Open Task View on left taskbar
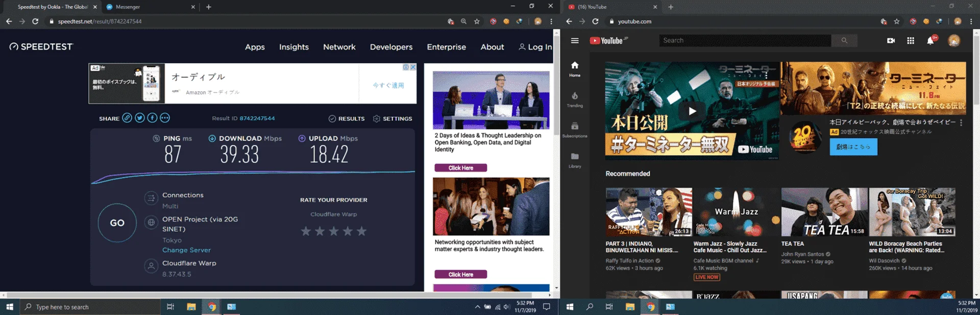Image resolution: width=980 pixels, height=315 pixels. tap(170, 307)
